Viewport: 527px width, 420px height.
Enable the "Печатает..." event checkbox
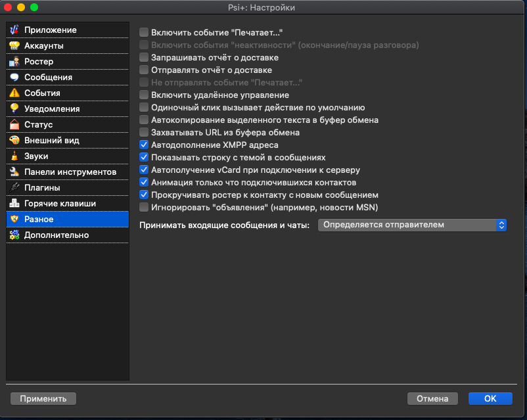pyautogui.click(x=144, y=32)
